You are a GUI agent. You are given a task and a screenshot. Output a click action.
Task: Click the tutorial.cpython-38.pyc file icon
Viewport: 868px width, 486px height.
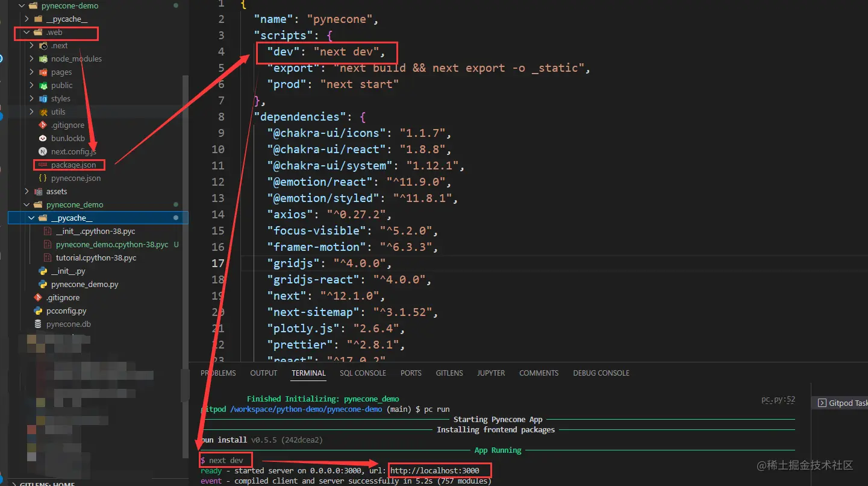click(x=48, y=258)
